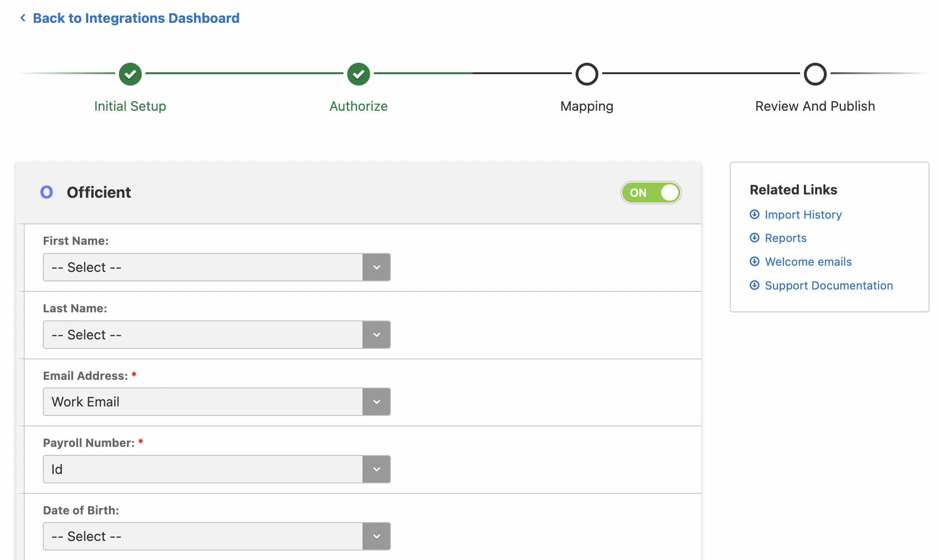This screenshot has width=939, height=560.
Task: Select the Authorize step label
Action: (x=359, y=106)
